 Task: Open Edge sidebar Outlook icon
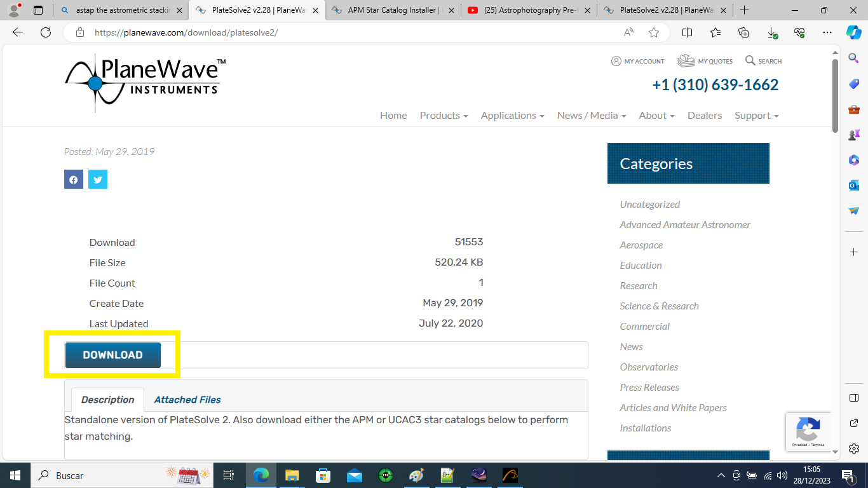click(854, 185)
